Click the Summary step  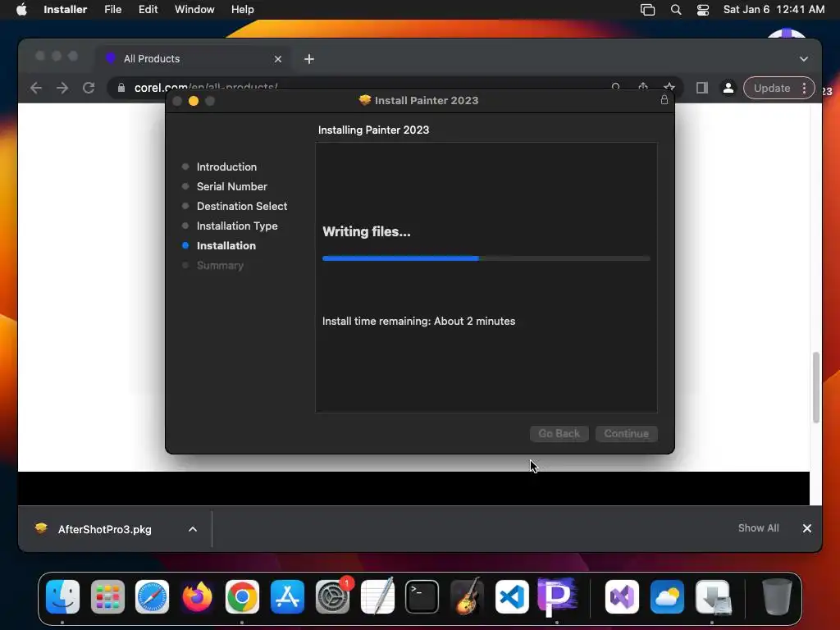pos(220,266)
